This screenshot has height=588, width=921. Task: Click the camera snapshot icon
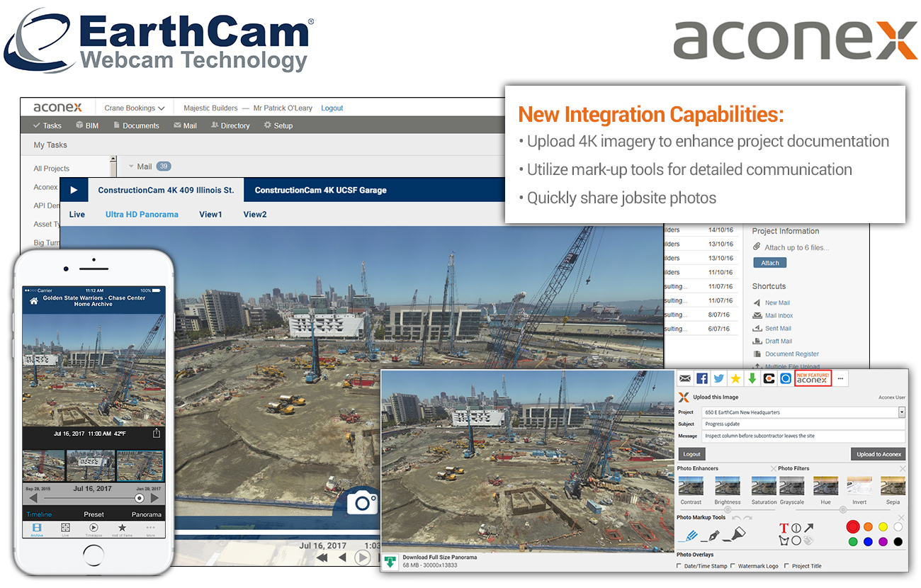pyautogui.click(x=364, y=503)
